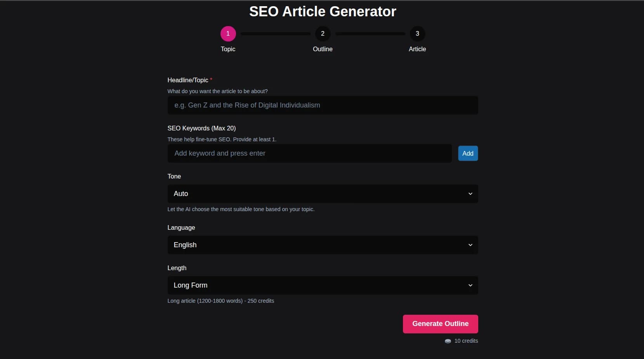Screen dimensions: 644x359
Task: Click the step 2 circle indicator
Action: (x=323, y=34)
